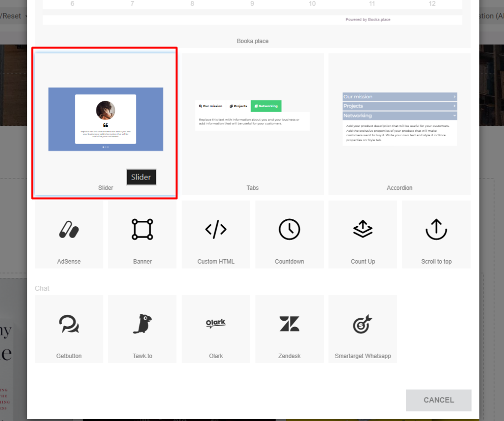
Task: Add the Getbutton chat icon
Action: pyautogui.click(x=69, y=324)
